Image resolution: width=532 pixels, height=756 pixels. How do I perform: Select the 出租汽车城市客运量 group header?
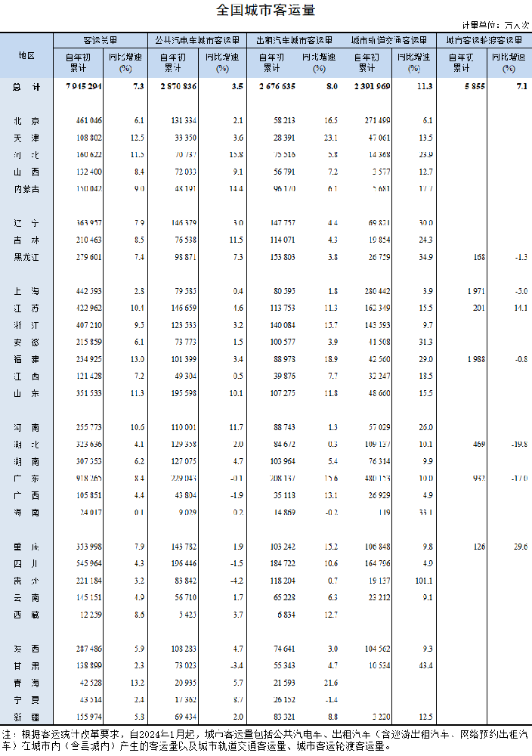pos(294,40)
